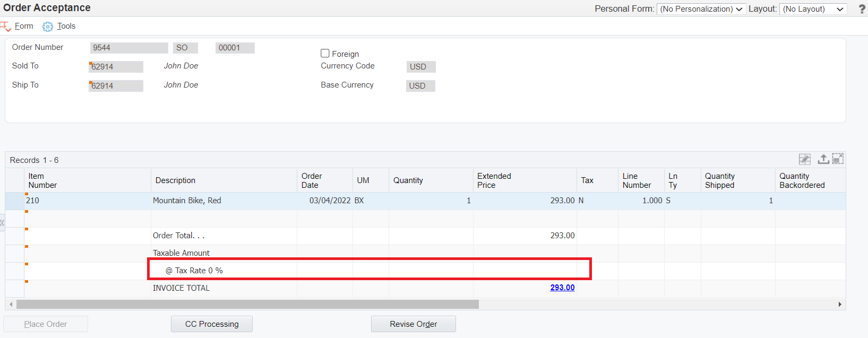Click the @ Tax Rate 0 % text
The image size is (868, 338).
click(194, 271)
